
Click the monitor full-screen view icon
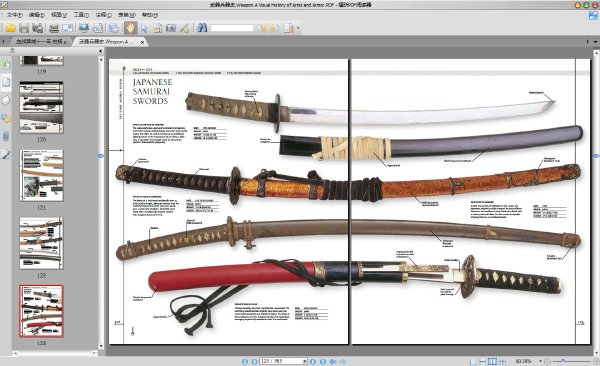click(x=84, y=28)
